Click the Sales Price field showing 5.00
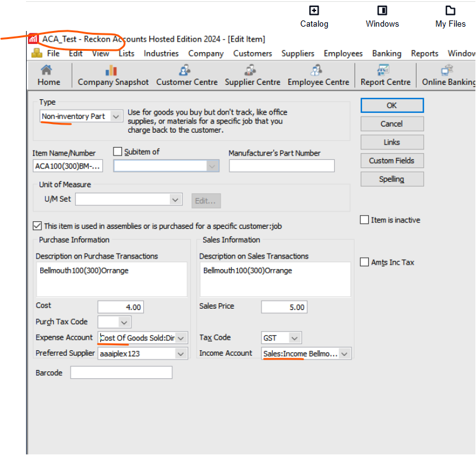Image resolution: width=476 pixels, height=455 pixels. pyautogui.click(x=284, y=307)
